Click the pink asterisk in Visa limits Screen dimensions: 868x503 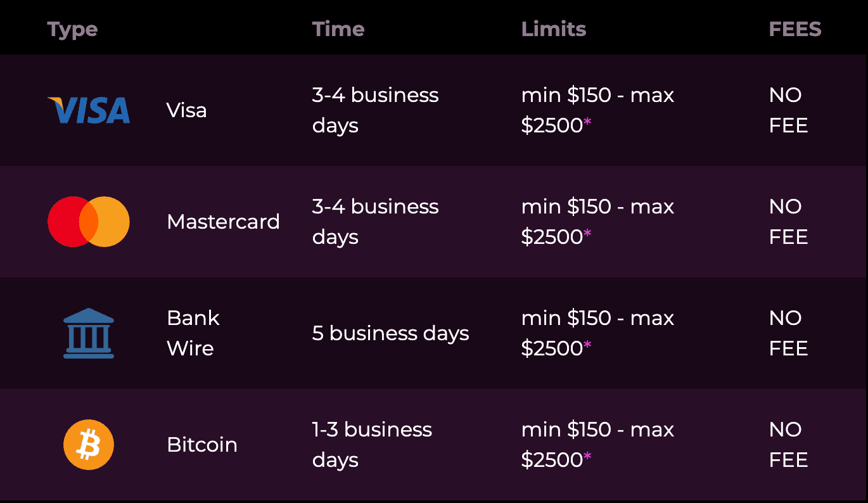point(587,123)
